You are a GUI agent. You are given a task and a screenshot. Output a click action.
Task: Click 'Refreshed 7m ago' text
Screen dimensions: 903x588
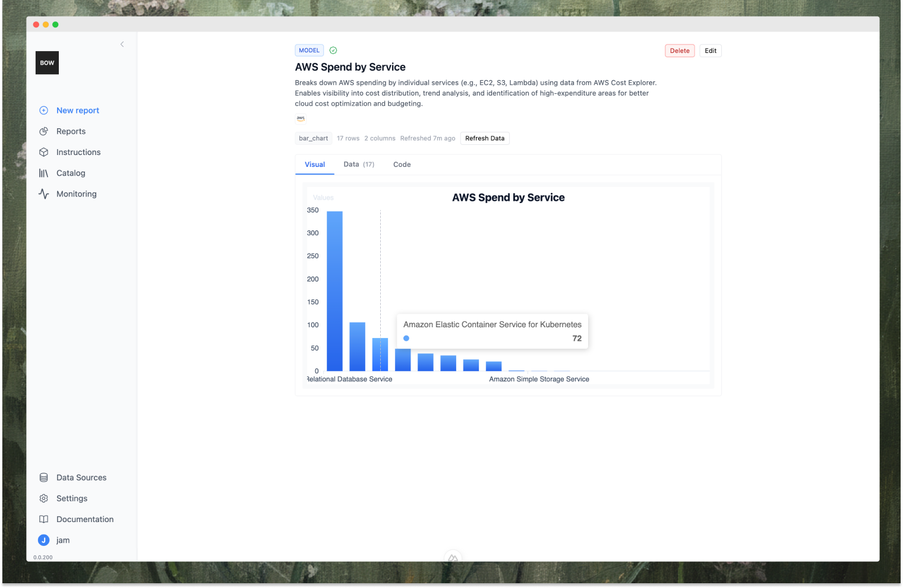pyautogui.click(x=428, y=138)
